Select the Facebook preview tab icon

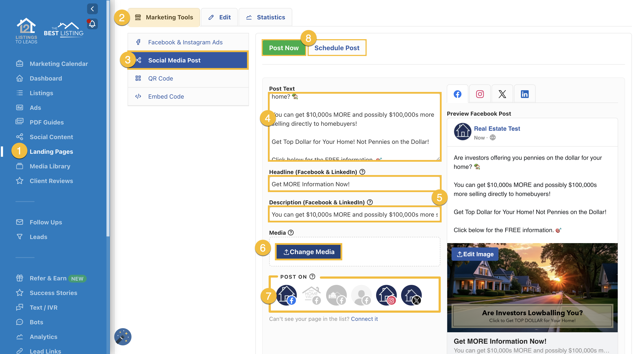point(458,94)
